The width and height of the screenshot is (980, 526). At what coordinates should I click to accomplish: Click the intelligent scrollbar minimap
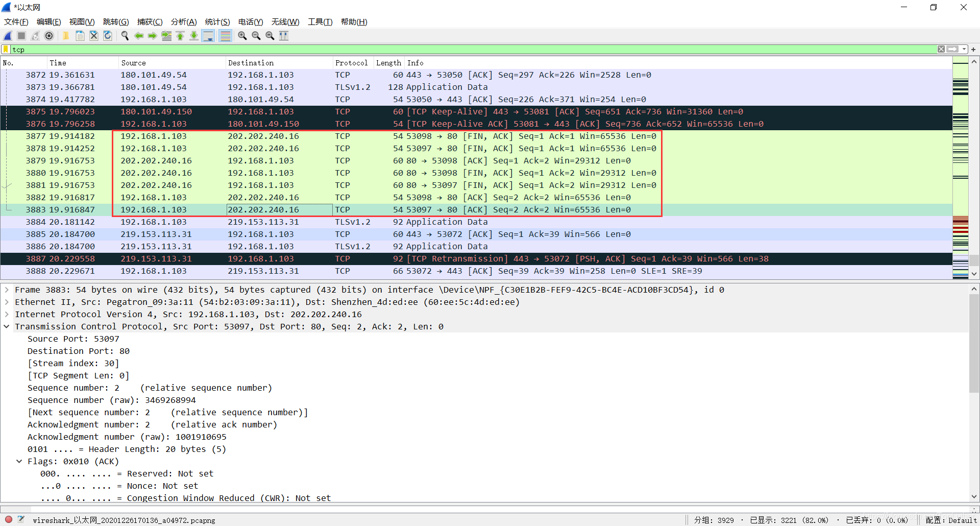pos(961,169)
